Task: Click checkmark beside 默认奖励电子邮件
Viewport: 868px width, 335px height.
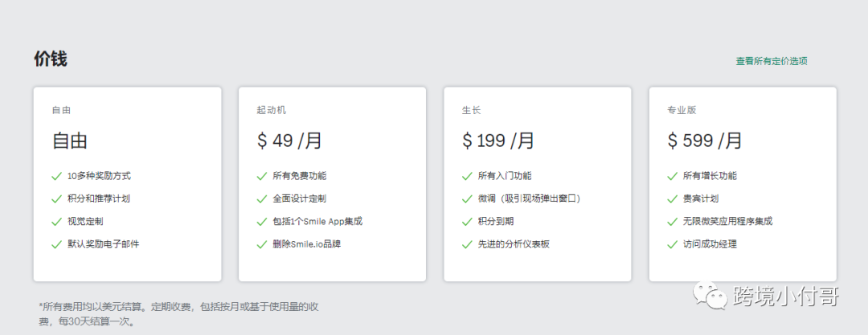Action: pyautogui.click(x=56, y=244)
